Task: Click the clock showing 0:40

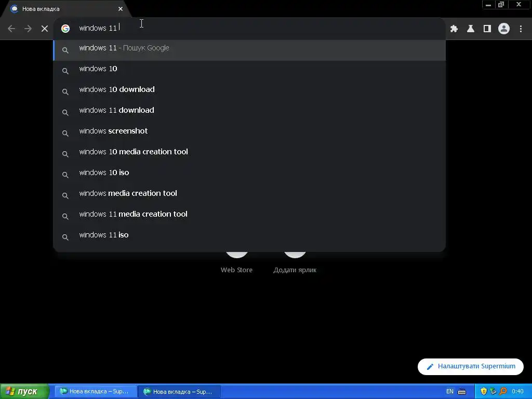Action: click(x=517, y=392)
